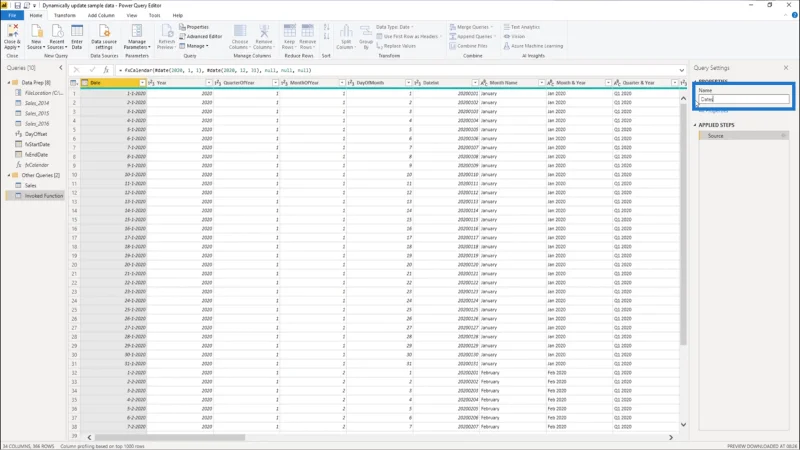Open the Date column filter dropdown
Viewport: 800px width, 450px height.
coord(142,83)
